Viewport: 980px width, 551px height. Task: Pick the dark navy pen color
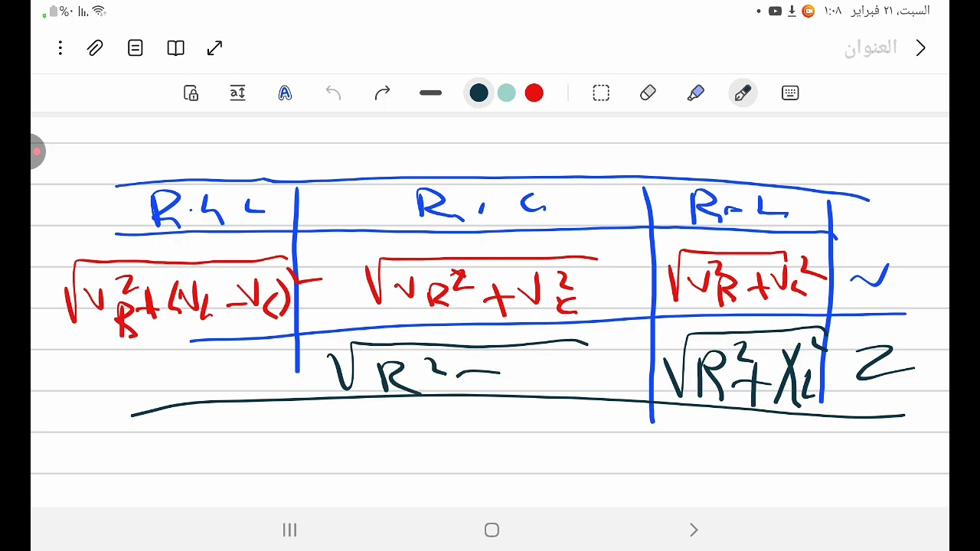(x=479, y=93)
